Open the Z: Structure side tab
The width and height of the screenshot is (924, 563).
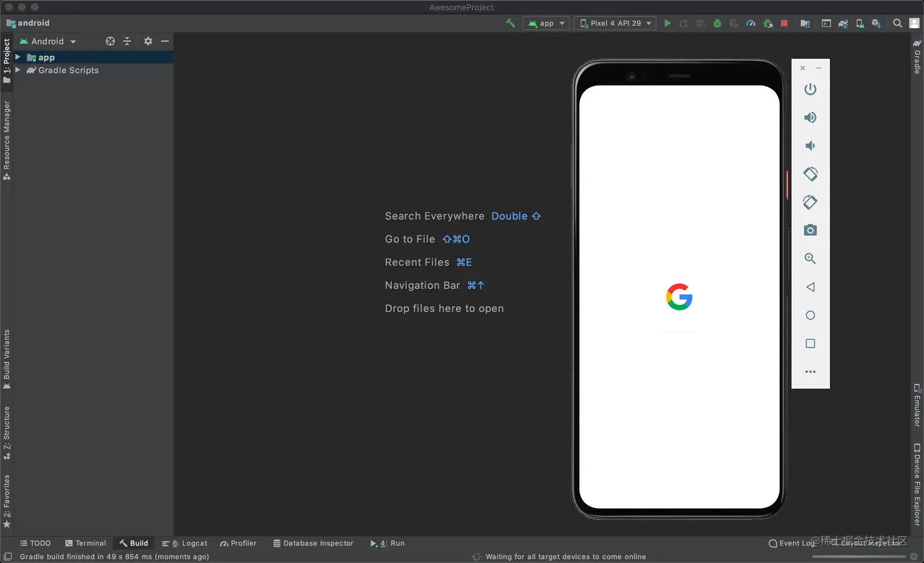tap(7, 433)
